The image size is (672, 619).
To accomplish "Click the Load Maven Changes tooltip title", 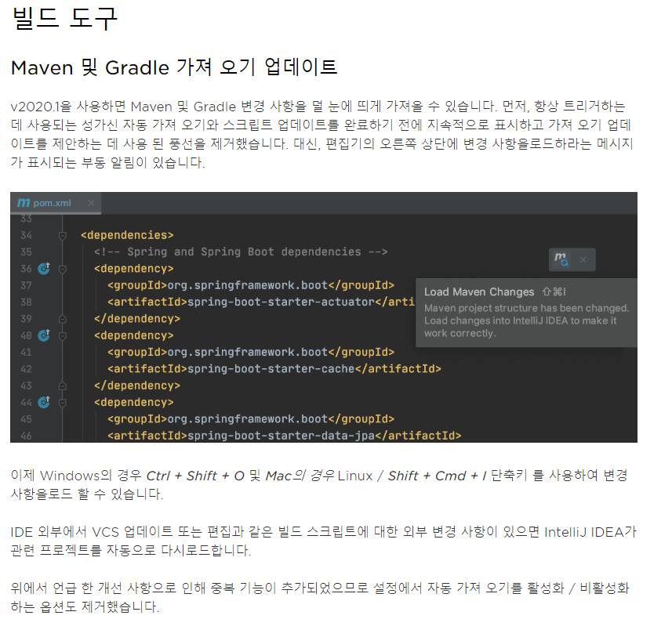I will coord(479,291).
